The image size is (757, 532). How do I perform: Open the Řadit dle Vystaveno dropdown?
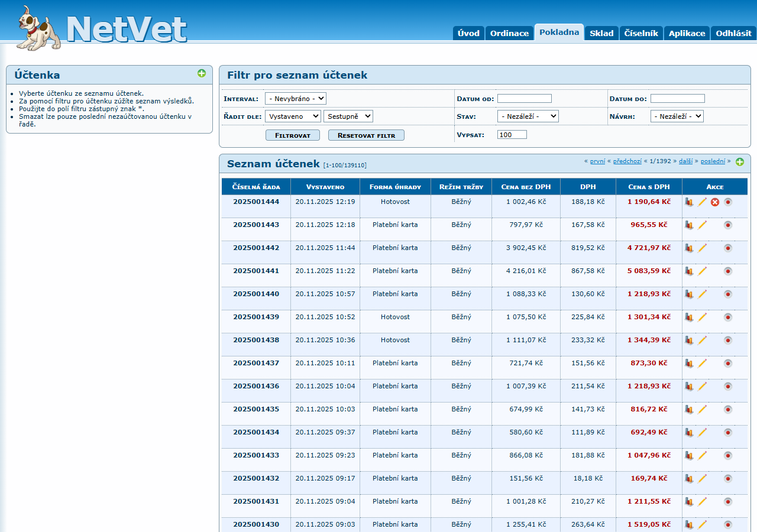pyautogui.click(x=293, y=116)
